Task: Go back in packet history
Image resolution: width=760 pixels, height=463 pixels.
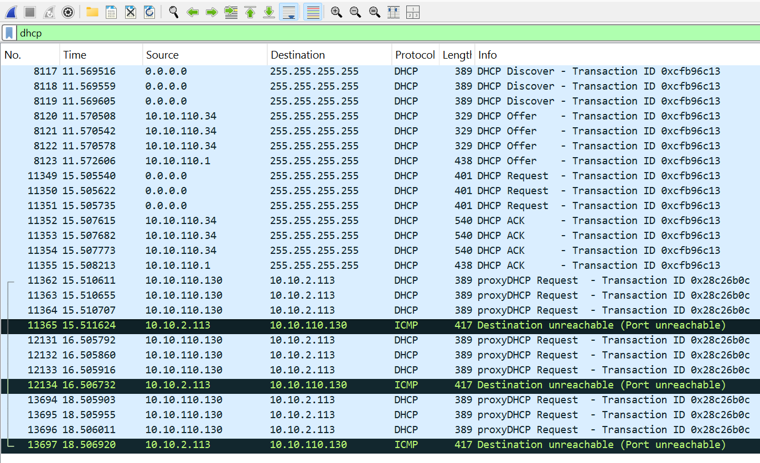Action: (192, 12)
